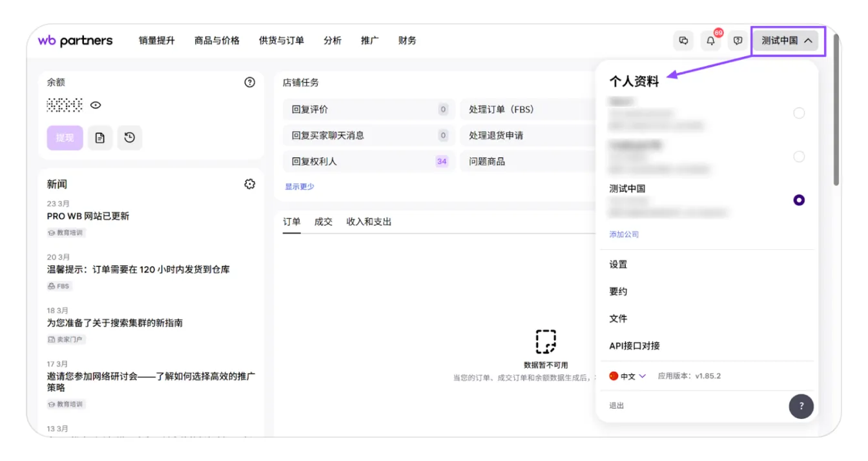Open news about 网络研讨会 invitation
This screenshot has height=461, width=868.
151,382
